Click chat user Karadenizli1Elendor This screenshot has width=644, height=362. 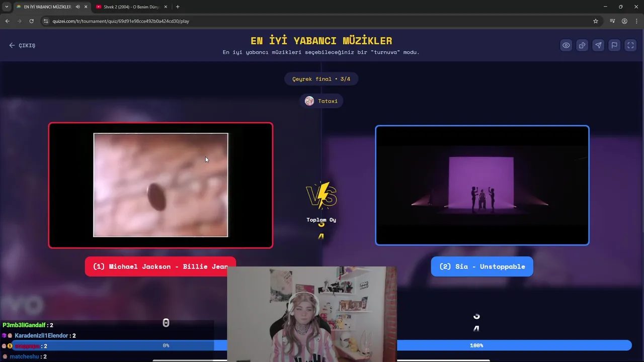click(x=41, y=336)
